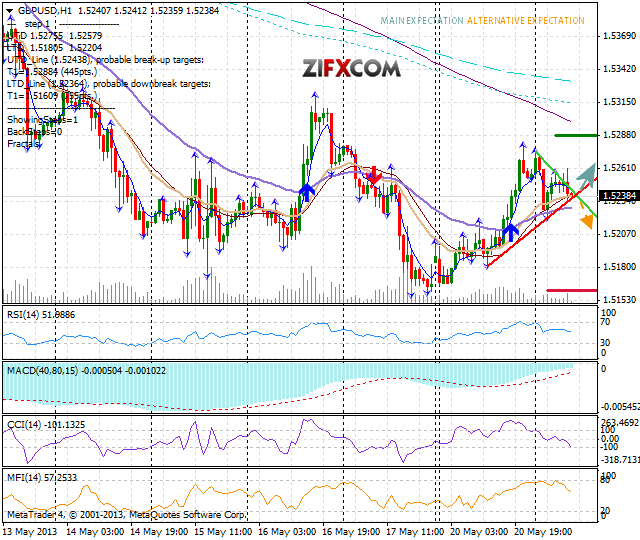Click the 20 May 03:00 time label

pyautogui.click(x=479, y=532)
